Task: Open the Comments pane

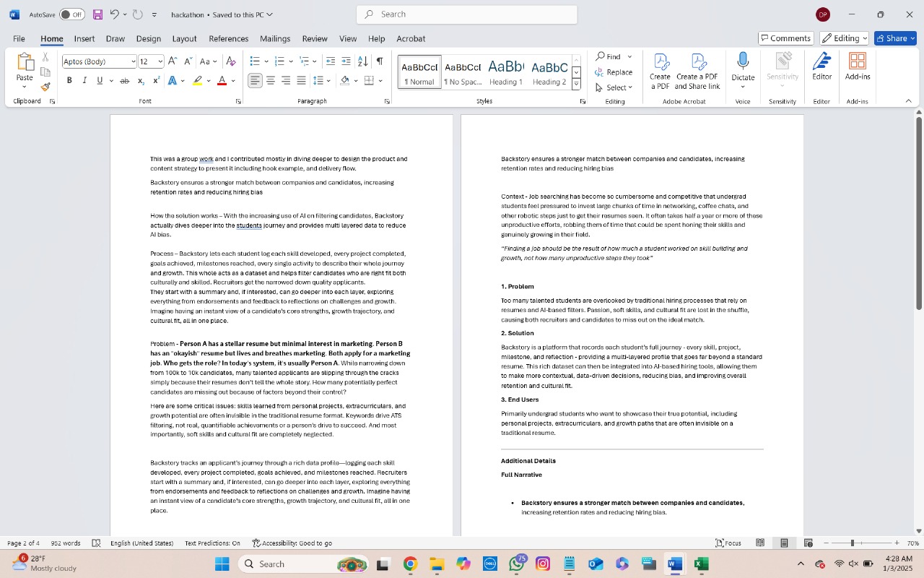Action: 786,38
